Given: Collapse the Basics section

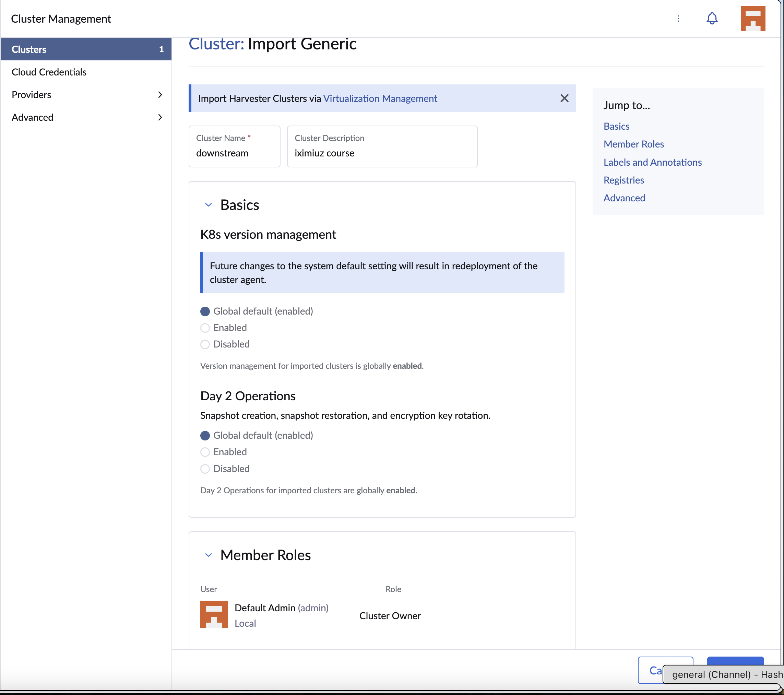Looking at the screenshot, I should pyautogui.click(x=208, y=205).
